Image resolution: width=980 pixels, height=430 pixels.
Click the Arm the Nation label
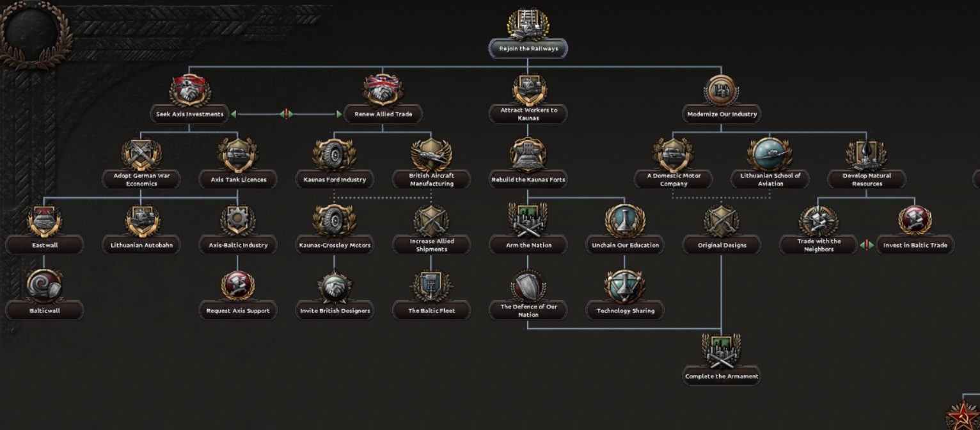click(528, 245)
